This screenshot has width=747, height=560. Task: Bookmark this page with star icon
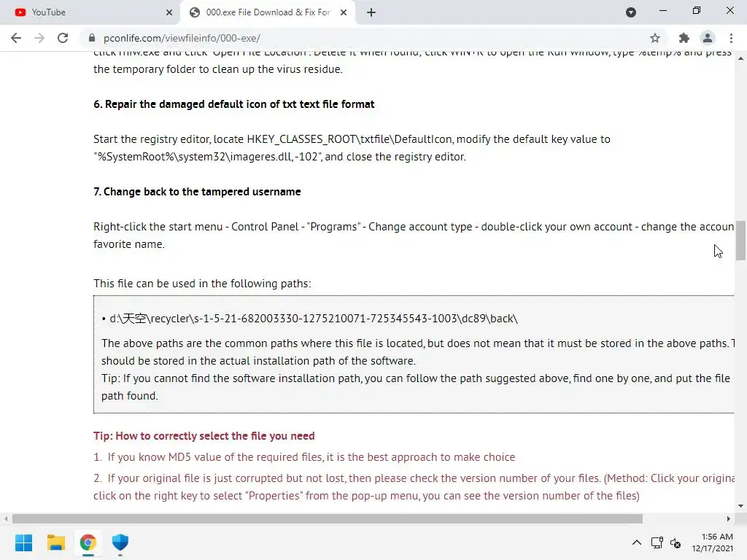[655, 38]
